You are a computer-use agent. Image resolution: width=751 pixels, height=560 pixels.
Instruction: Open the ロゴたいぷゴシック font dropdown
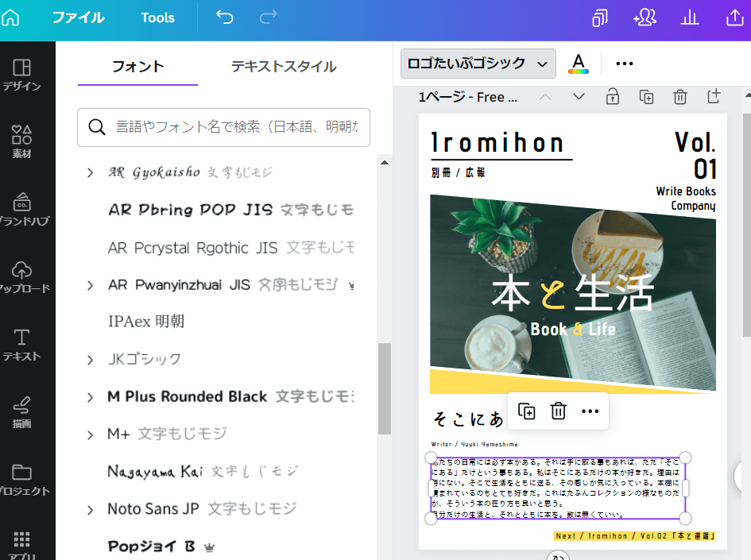(478, 64)
